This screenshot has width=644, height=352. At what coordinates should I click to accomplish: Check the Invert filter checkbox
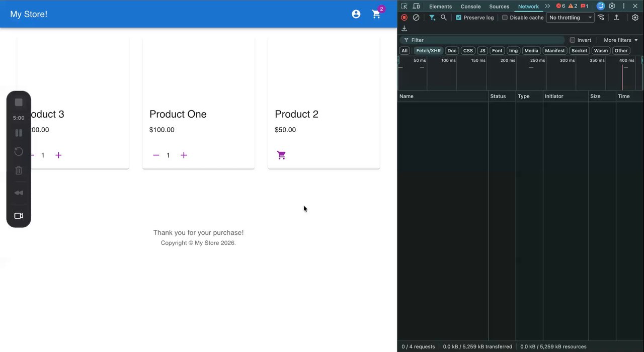pos(572,40)
